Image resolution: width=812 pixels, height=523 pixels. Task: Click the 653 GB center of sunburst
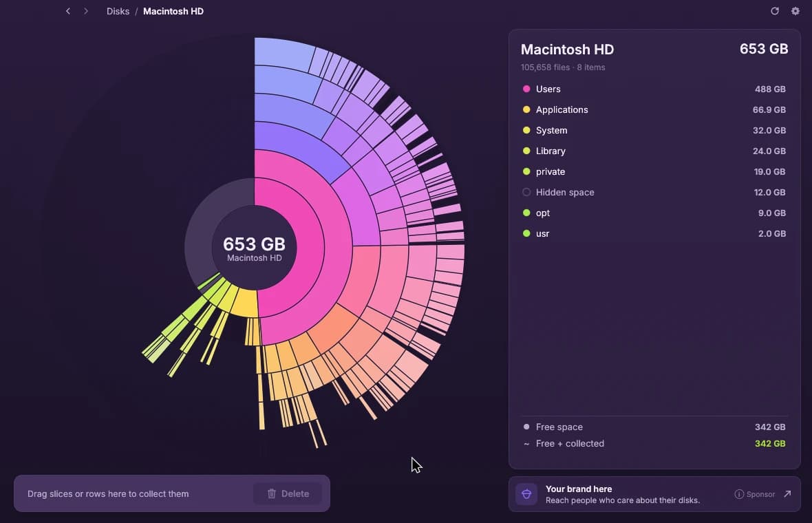coord(255,248)
